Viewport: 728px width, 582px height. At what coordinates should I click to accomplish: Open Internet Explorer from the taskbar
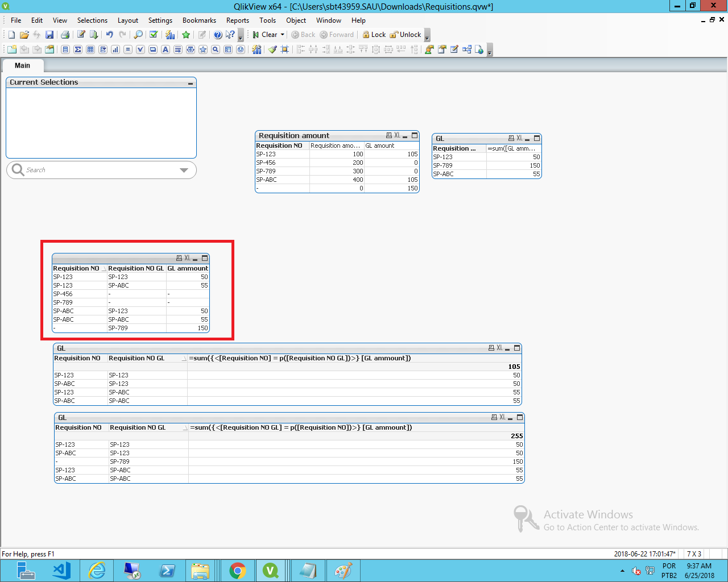pyautogui.click(x=97, y=571)
